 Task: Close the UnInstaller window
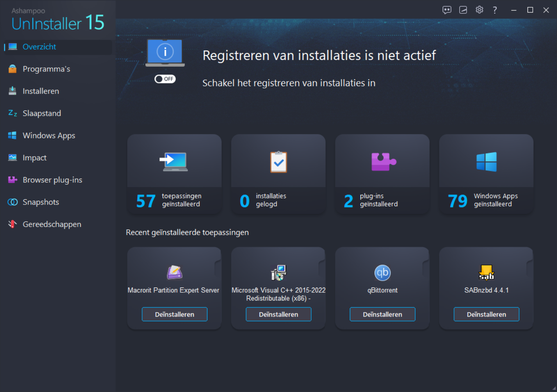coord(546,10)
